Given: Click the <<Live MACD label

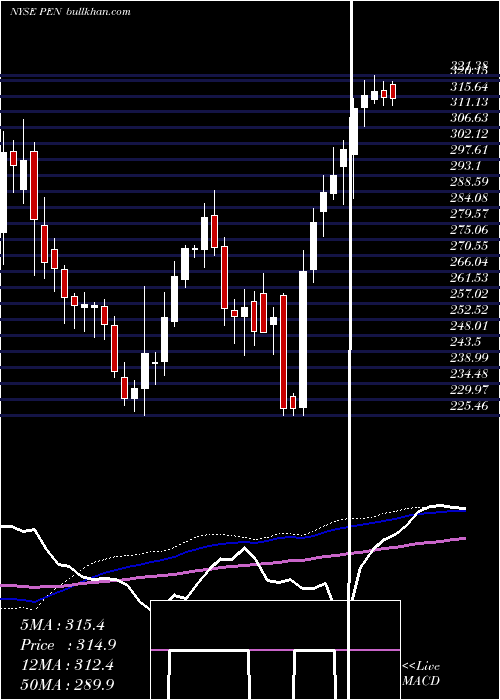Looking at the screenshot, I should pos(421,673).
